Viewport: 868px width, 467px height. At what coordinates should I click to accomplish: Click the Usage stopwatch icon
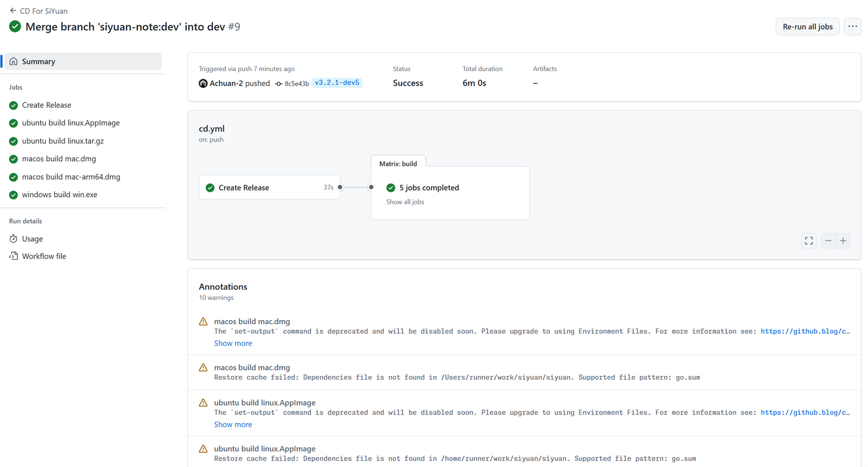pos(13,239)
